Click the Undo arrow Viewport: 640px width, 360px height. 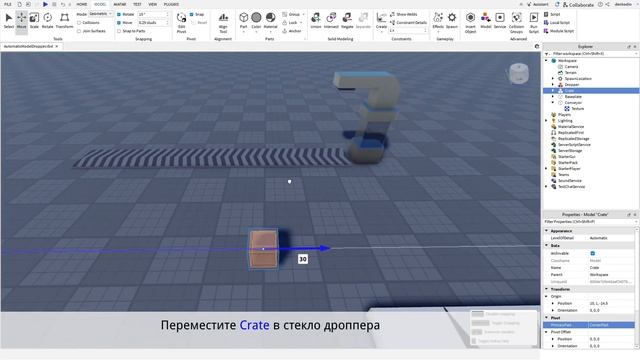tap(62, 4)
